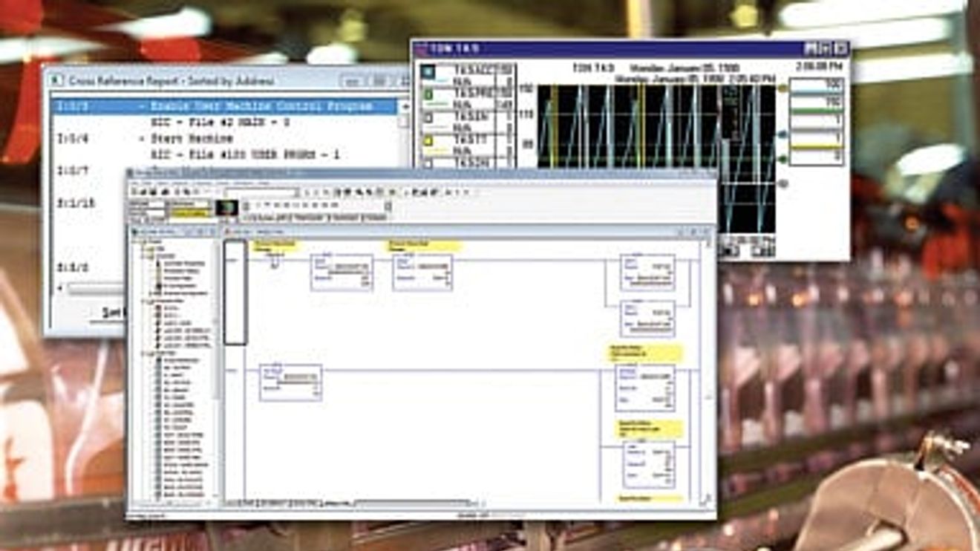Select the yellow pen marker beside the trend chart
The width and height of the screenshot is (980, 551).
point(783,88)
